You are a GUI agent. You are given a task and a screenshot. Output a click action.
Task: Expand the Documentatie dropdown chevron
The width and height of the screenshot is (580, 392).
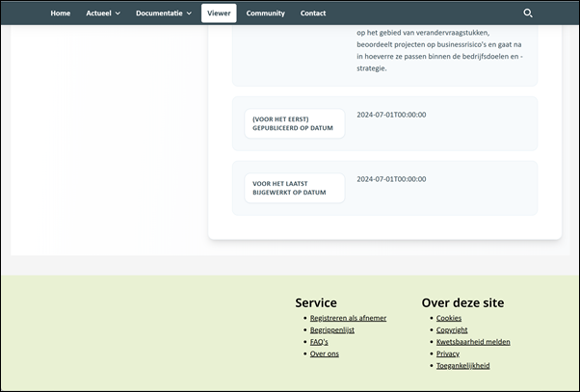[x=189, y=13]
